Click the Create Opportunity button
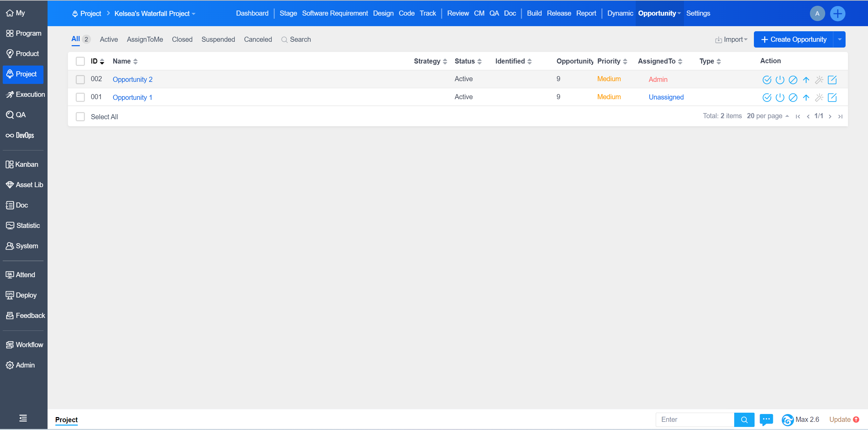This screenshot has width=868, height=430. (x=793, y=39)
